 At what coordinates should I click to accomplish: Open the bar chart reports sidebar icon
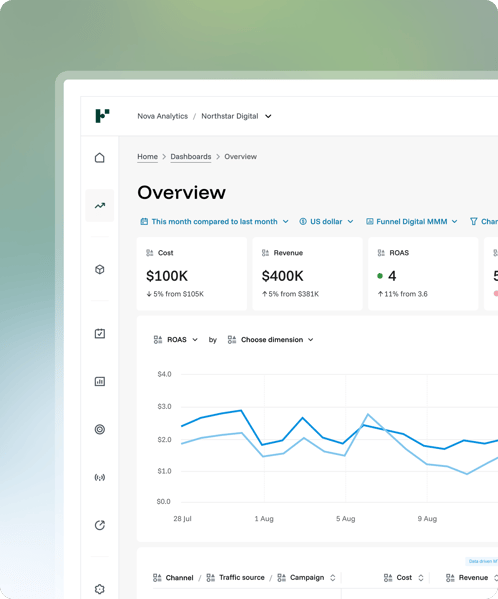pos(100,381)
